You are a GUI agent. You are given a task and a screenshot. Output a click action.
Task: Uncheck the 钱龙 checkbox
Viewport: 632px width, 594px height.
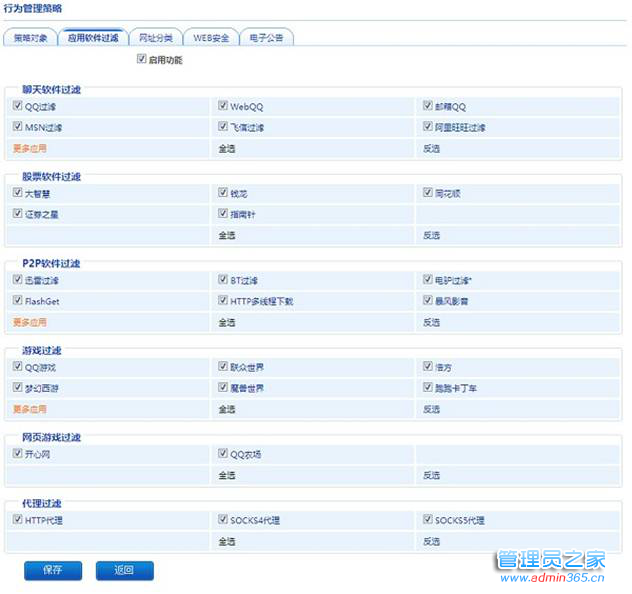click(223, 193)
